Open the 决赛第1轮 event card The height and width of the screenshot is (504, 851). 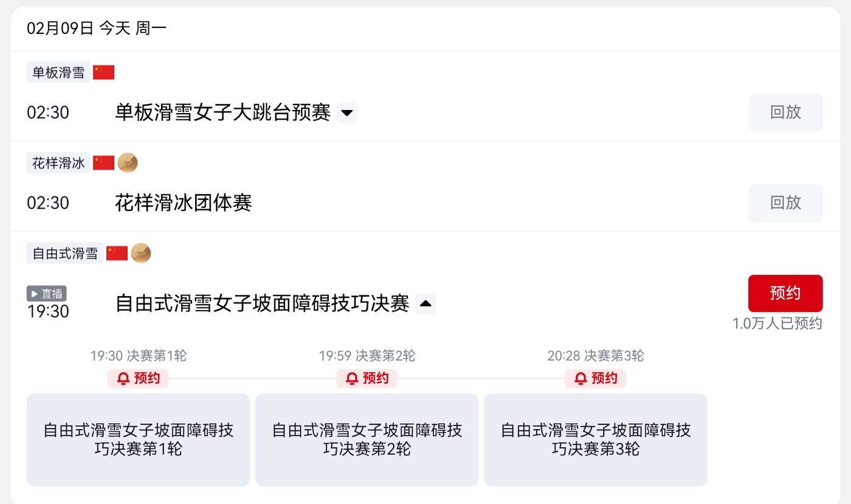[138, 440]
